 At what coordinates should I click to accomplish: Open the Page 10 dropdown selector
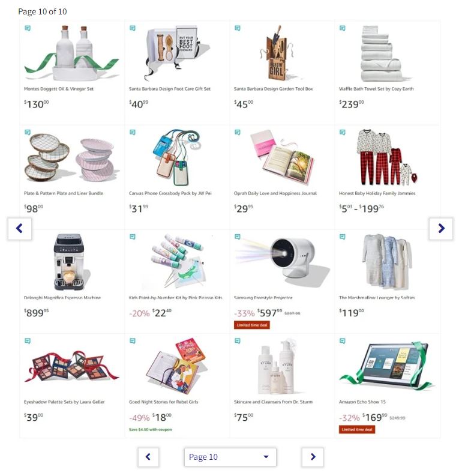tap(230, 457)
